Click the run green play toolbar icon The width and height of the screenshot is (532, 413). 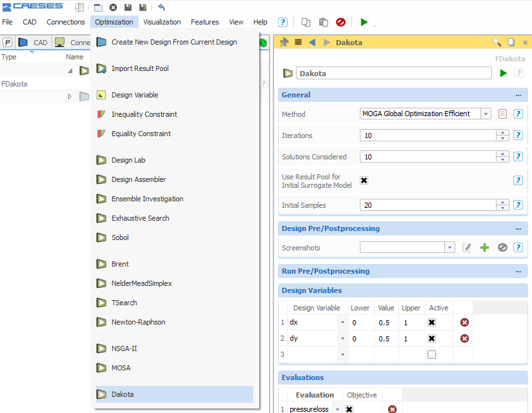[x=364, y=23]
